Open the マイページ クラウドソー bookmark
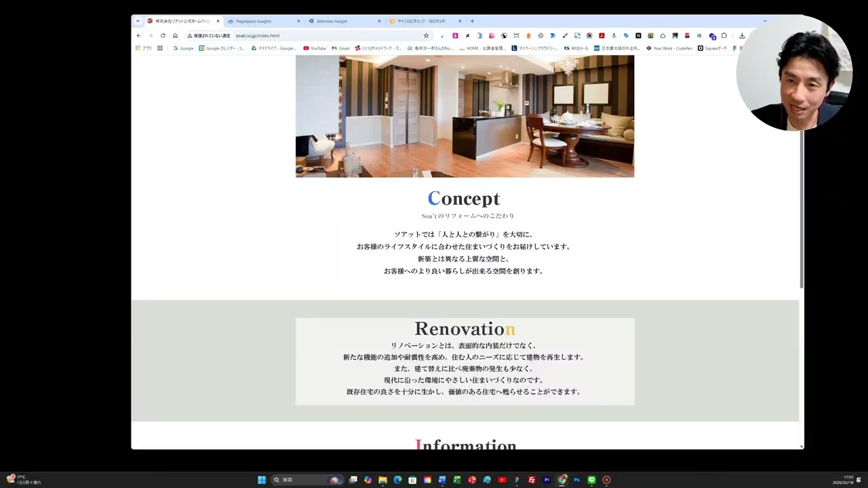 tap(536, 48)
